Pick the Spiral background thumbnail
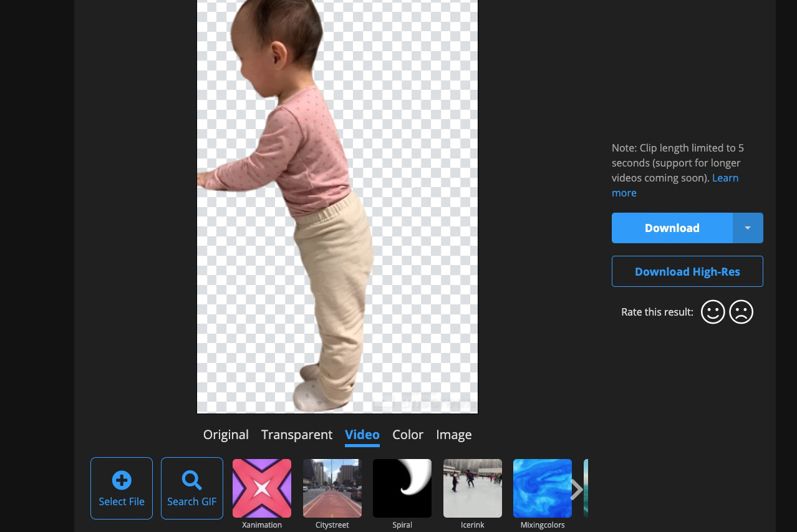The width and height of the screenshot is (797, 532). pyautogui.click(x=402, y=488)
